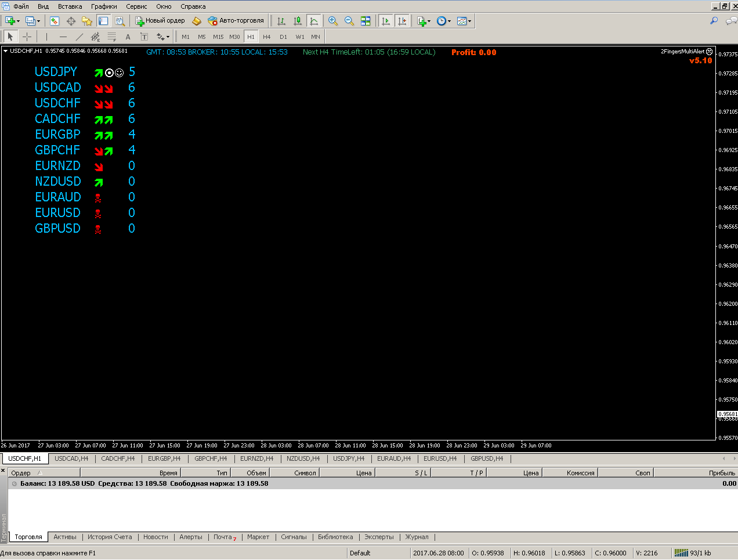The image size is (738, 560).
Task: Draw a horizontal line tool
Action: click(63, 37)
